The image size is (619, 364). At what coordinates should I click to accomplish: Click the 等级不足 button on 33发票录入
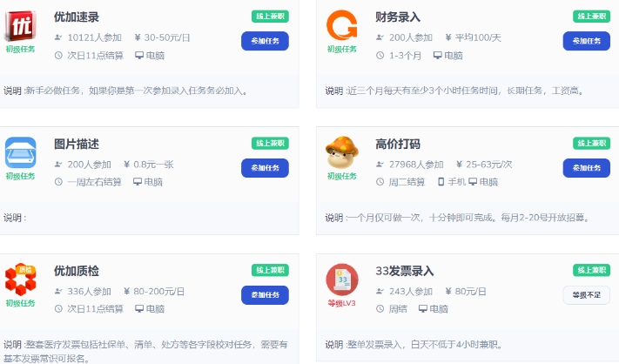[586, 295]
